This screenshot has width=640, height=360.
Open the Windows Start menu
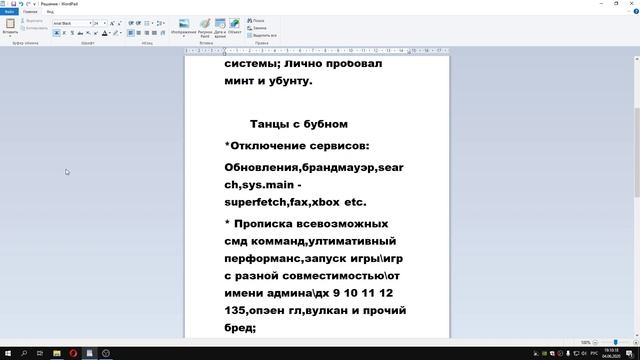(8, 353)
